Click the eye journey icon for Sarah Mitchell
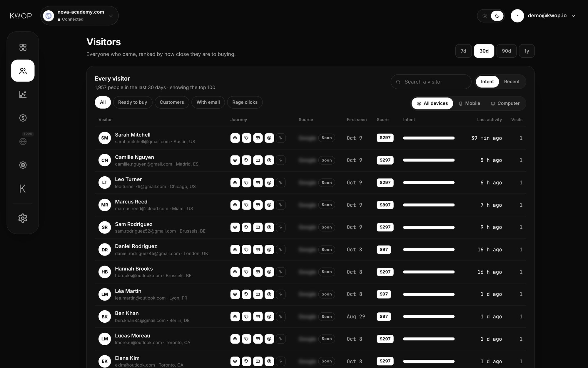This screenshot has height=368, width=588. click(x=235, y=138)
